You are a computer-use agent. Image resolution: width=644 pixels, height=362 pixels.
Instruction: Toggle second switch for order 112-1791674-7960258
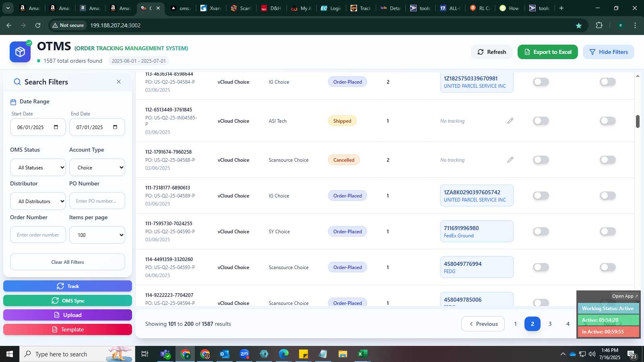(x=608, y=160)
